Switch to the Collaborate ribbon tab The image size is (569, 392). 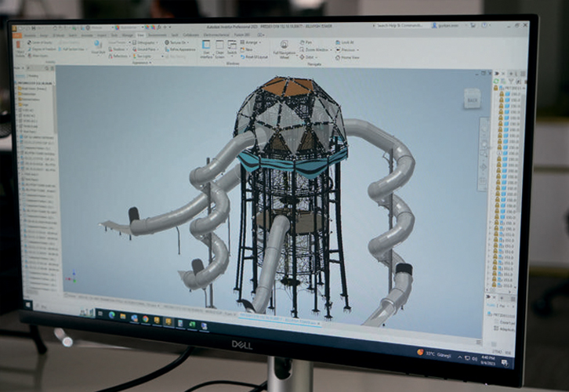click(x=190, y=35)
